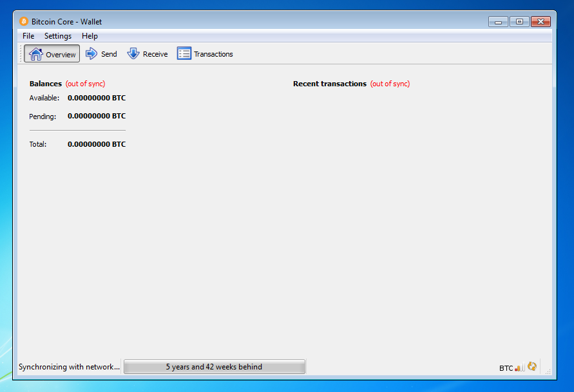This screenshot has height=392, width=574.
Task: Click the blue Receive arrow icon
Action: pos(134,53)
